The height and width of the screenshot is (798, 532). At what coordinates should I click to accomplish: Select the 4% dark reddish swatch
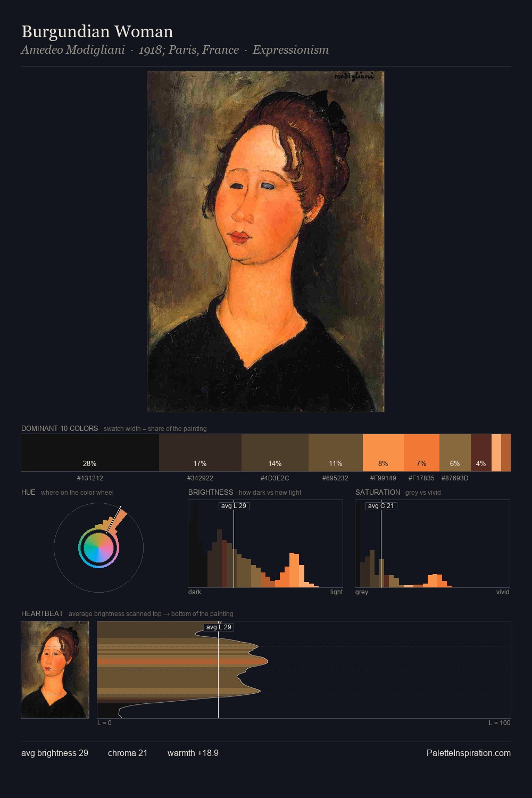click(x=481, y=453)
